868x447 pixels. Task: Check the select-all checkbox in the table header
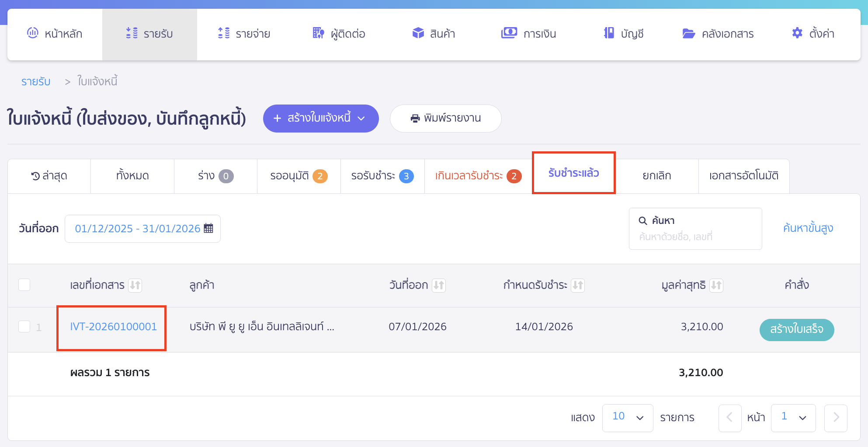[x=24, y=284]
